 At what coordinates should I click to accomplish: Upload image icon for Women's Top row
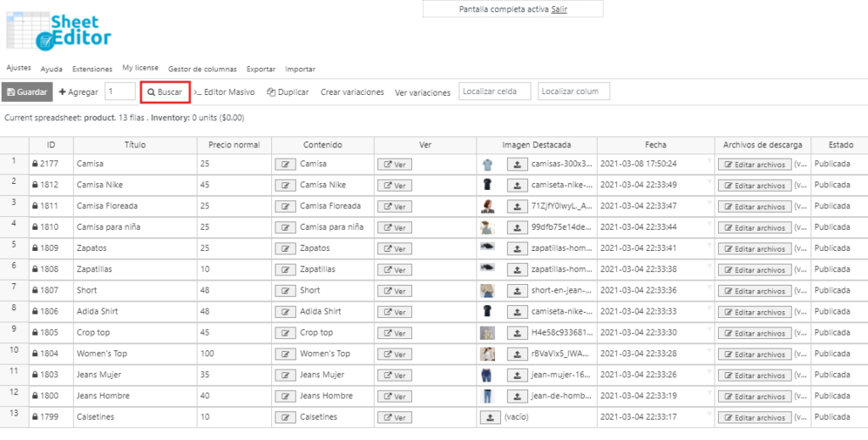(517, 354)
